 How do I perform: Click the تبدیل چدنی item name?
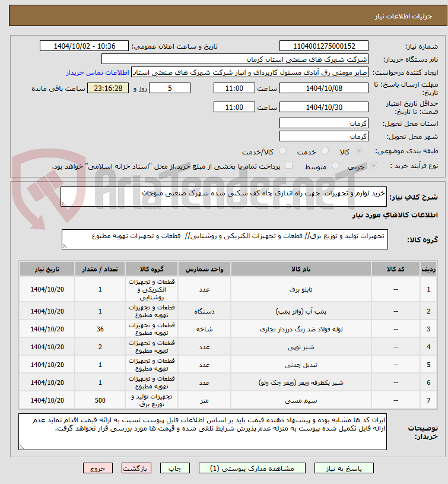[x=301, y=365]
